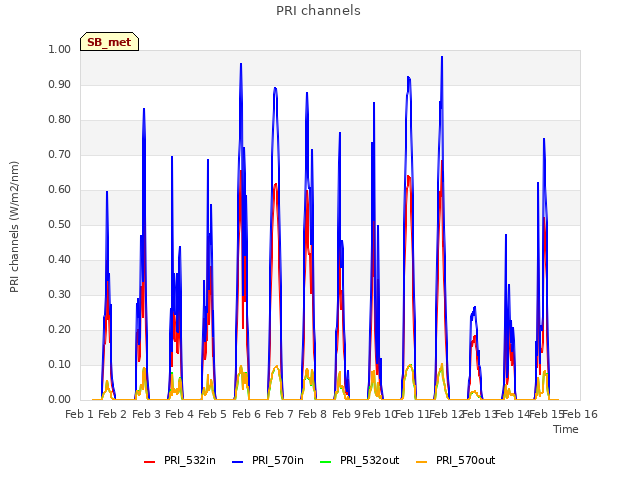Click the Feb 6 x-axis tick label
640x480 pixels.
pyautogui.click(x=246, y=414)
